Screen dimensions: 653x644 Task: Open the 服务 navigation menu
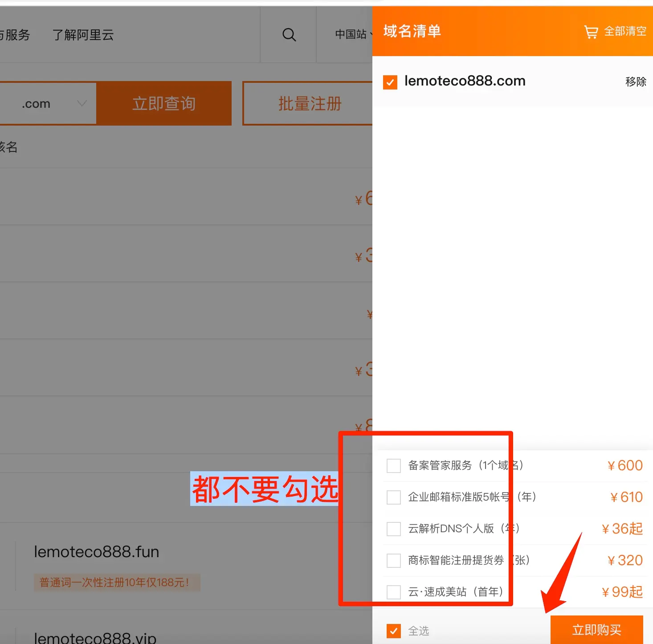pyautogui.click(x=16, y=35)
